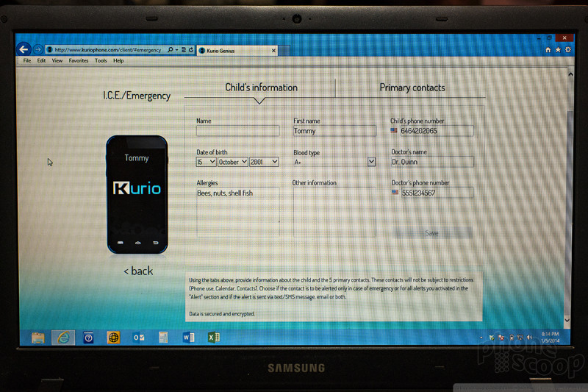Show hidden system tray icons

point(481,338)
